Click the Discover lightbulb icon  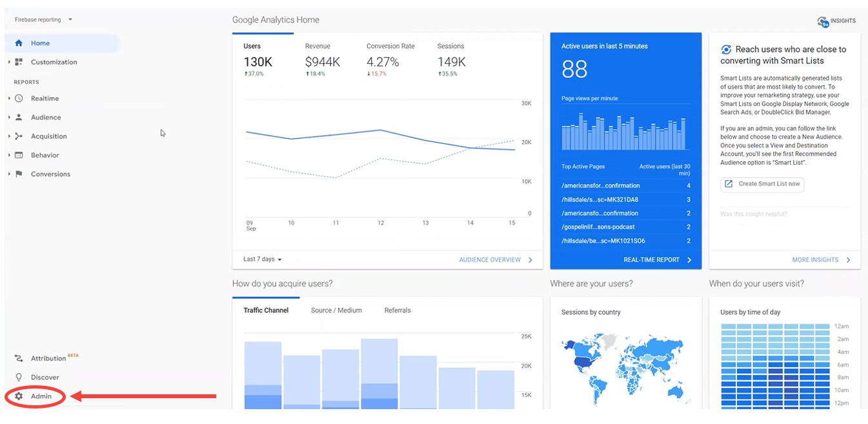[19, 378]
